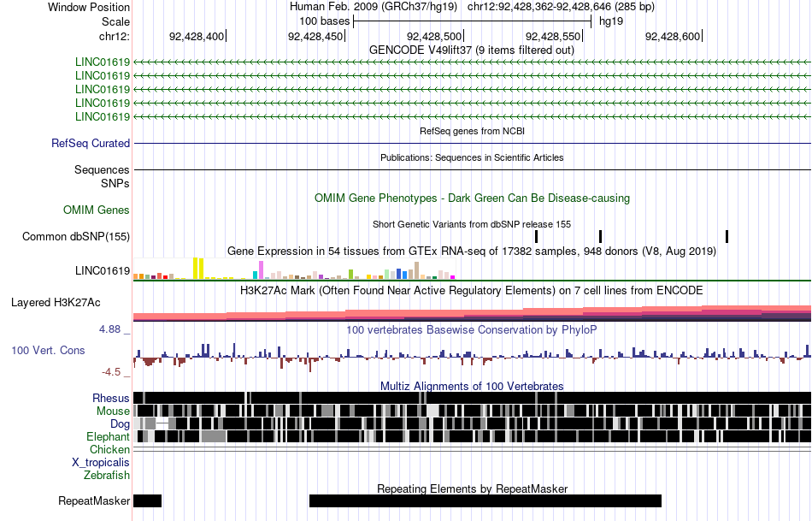Screen dimensions: 812x521
Task: Open Repeating Elements by RepeatMasker title
Action: coord(473,488)
